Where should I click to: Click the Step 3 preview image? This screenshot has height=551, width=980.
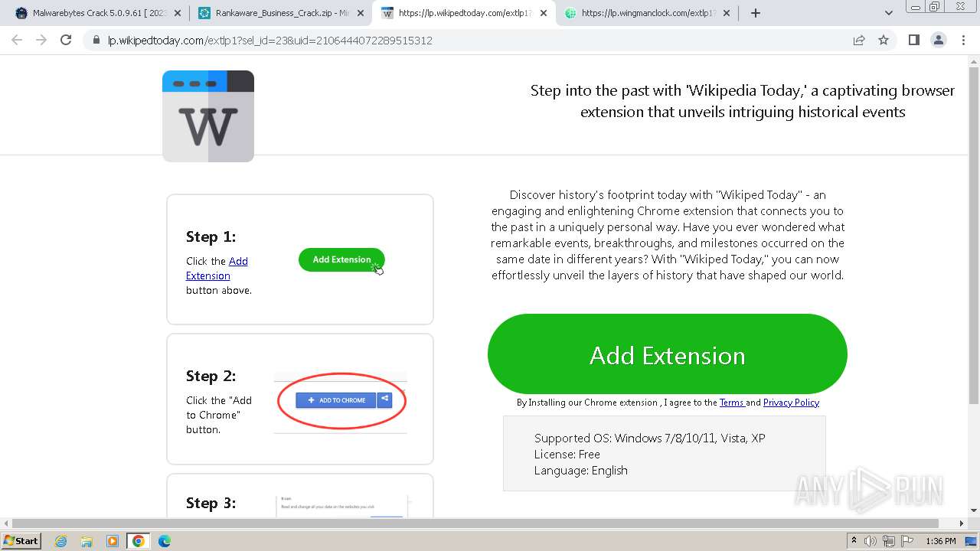341,505
